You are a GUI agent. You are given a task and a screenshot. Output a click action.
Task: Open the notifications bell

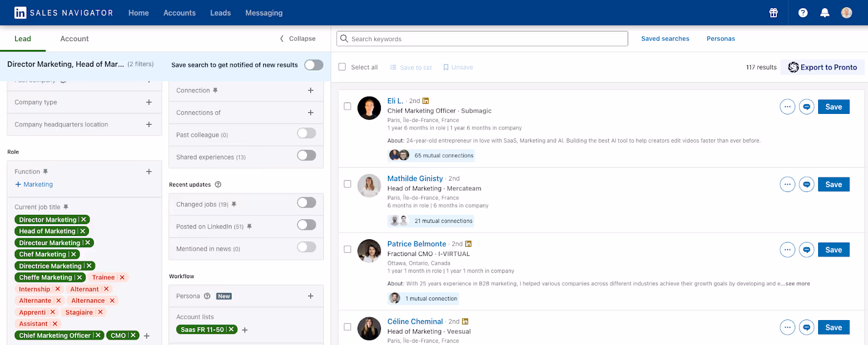click(825, 12)
